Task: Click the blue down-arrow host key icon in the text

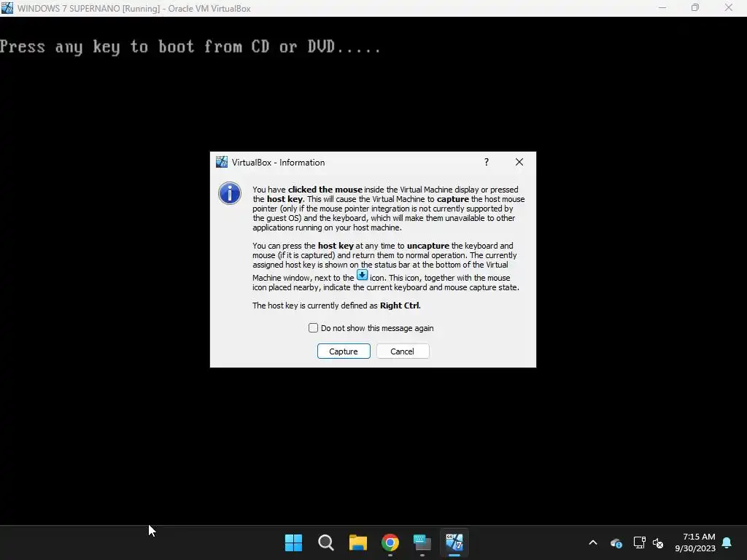Action: tap(362, 275)
